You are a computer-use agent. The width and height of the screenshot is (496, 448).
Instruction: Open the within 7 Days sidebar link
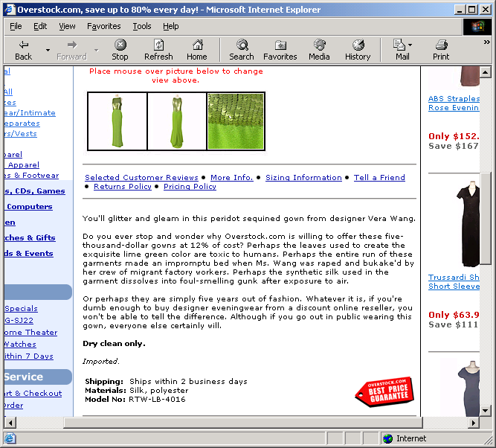tap(29, 356)
